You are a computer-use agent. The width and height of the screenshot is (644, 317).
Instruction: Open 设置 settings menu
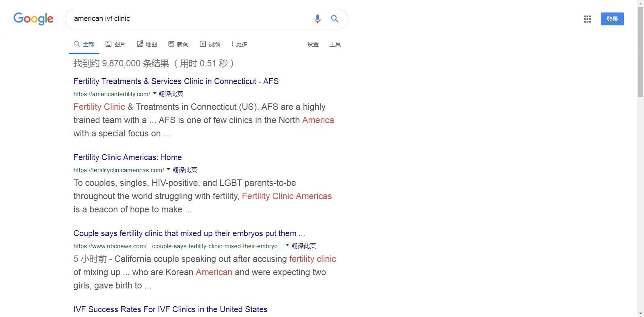(x=313, y=44)
